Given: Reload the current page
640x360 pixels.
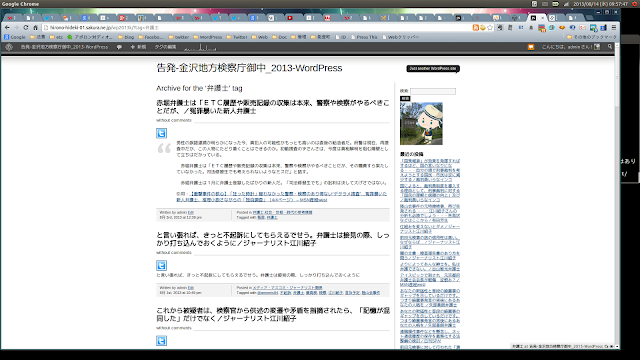Looking at the screenshot, I should (x=26, y=27).
